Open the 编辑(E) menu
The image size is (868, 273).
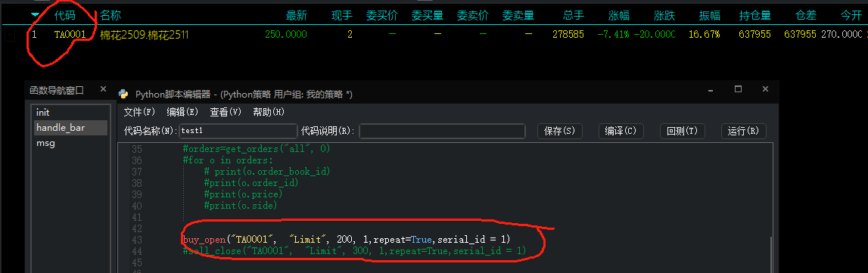tap(182, 112)
